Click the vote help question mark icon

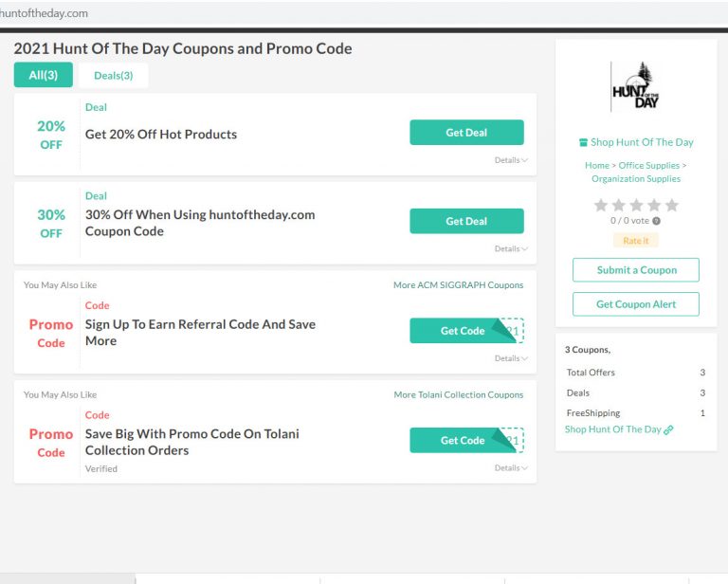[656, 221]
